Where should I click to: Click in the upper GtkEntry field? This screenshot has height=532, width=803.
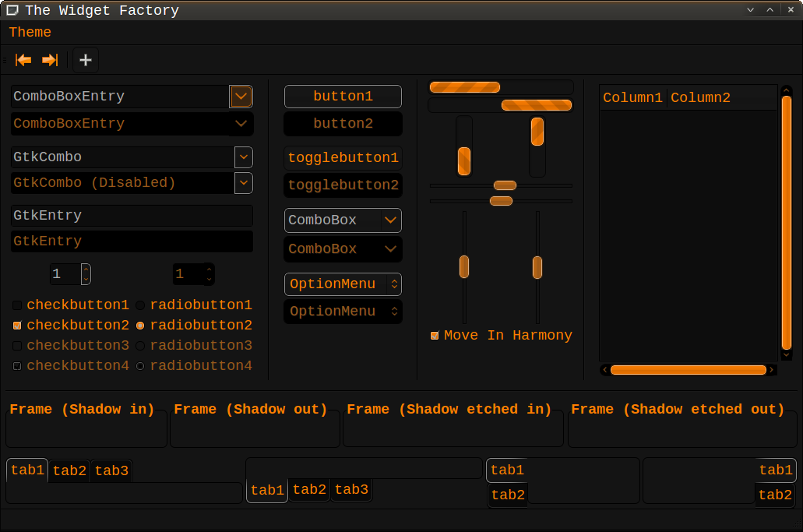click(132, 216)
